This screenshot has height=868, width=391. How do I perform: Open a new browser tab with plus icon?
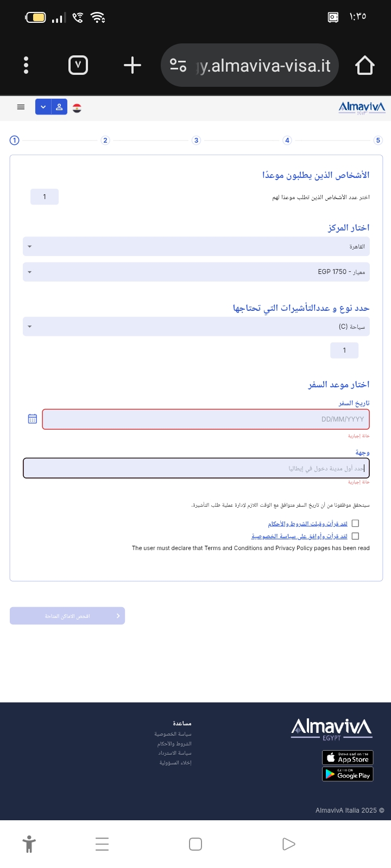tap(132, 66)
